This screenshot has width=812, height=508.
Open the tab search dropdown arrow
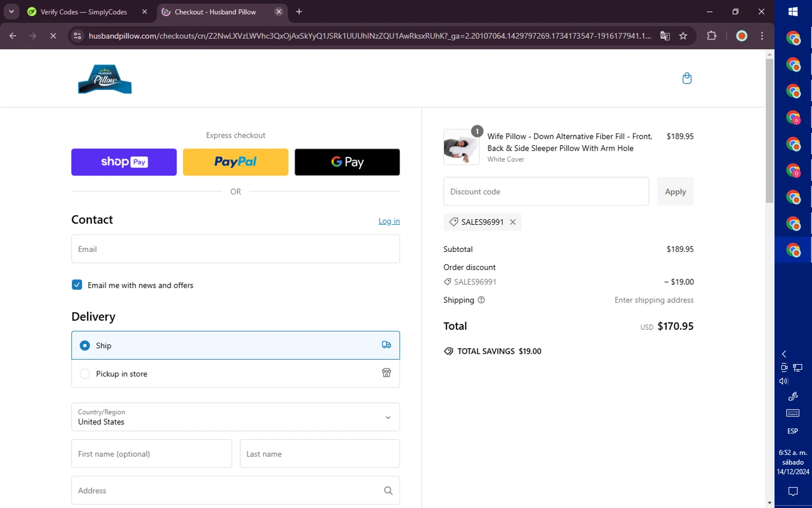11,11
